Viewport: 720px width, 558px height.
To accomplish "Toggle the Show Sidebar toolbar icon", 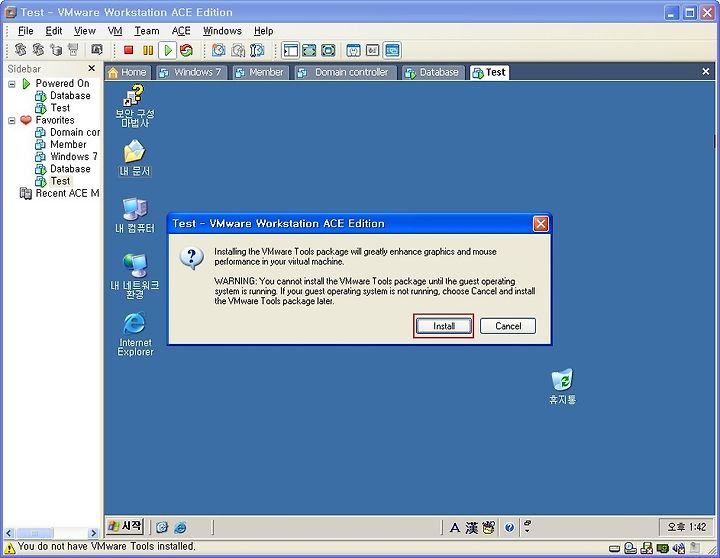I will (x=290, y=50).
